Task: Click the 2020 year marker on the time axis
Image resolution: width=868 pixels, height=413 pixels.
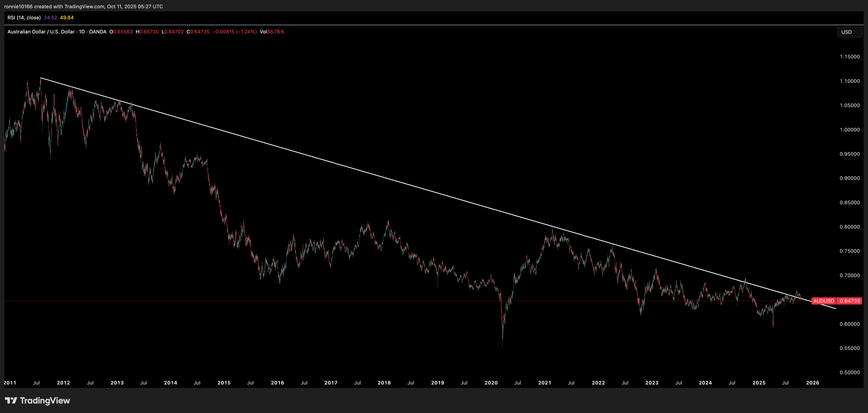Action: click(491, 383)
